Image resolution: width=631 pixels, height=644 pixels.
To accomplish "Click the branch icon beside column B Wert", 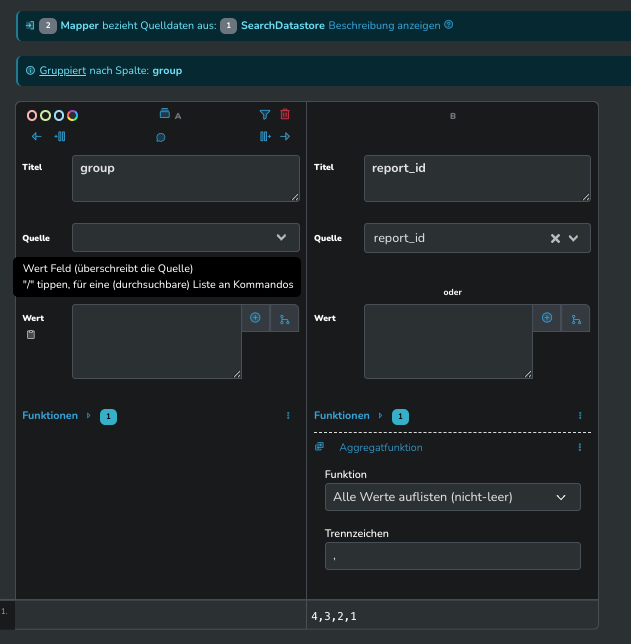I will (576, 319).
